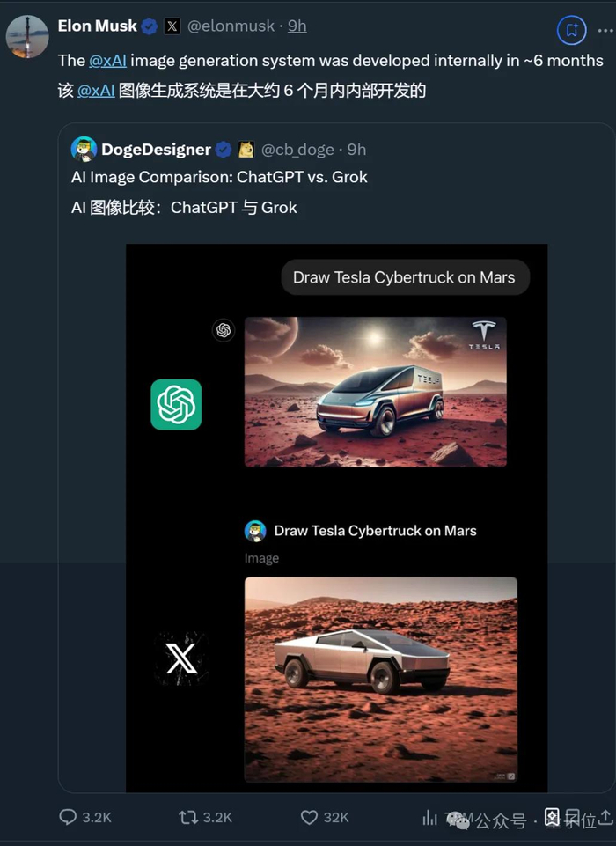Click DogeDesigner's blue verified checkmark

(224, 149)
